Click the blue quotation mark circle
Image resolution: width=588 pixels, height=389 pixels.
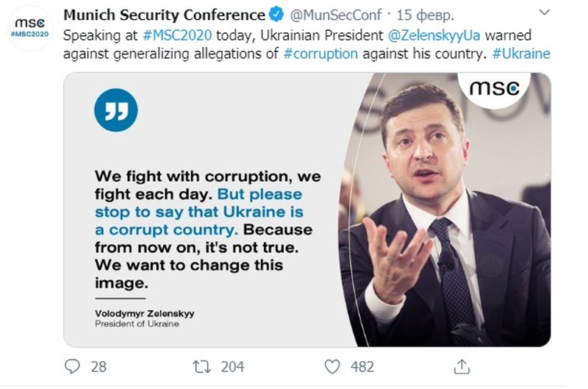click(x=115, y=110)
